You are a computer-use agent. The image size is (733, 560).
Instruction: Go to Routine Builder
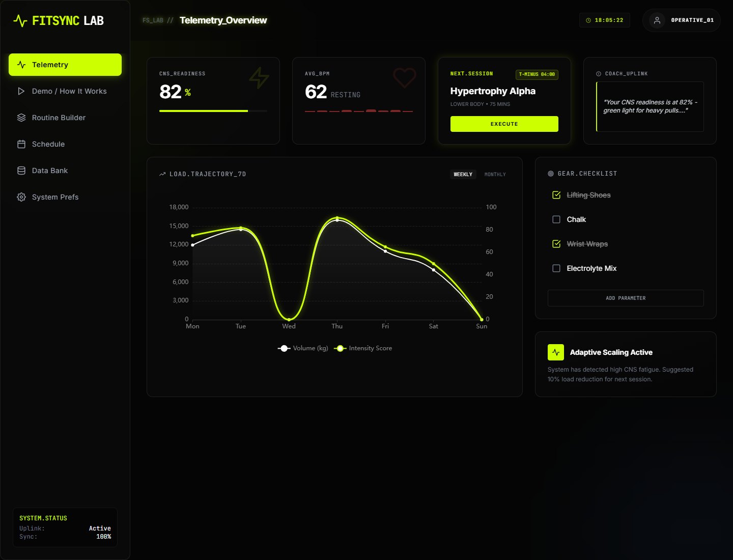[x=65, y=118]
